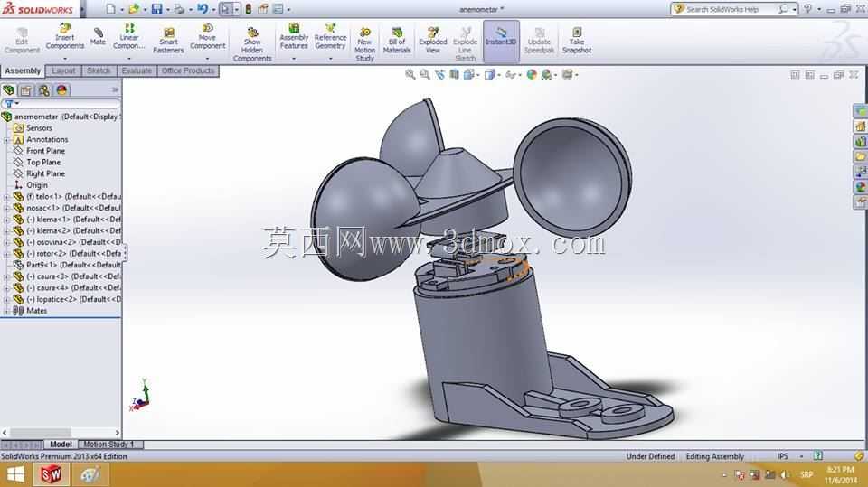Viewport: 868px width, 487px height.
Task: Open Assembly Features tool
Action: tap(294, 36)
